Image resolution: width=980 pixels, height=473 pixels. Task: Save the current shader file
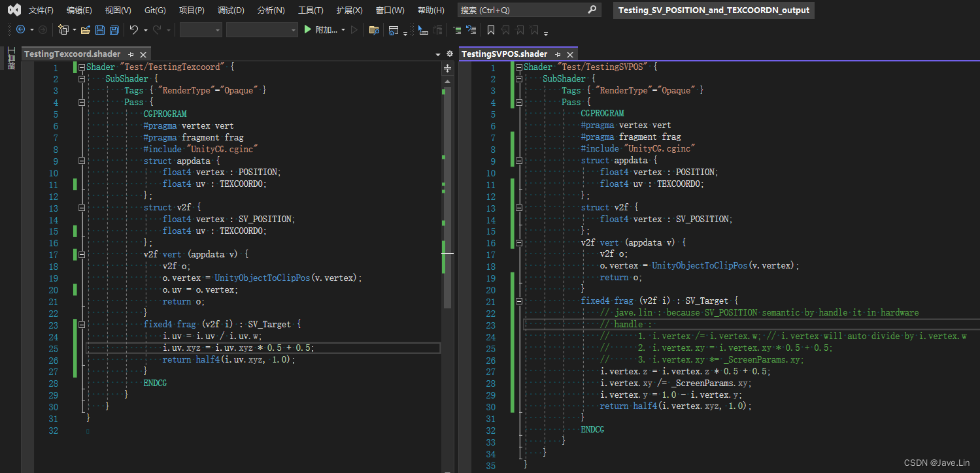point(100,29)
